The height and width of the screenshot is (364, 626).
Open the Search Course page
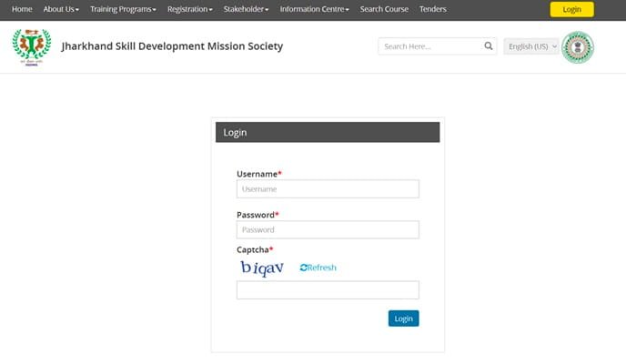click(x=384, y=9)
